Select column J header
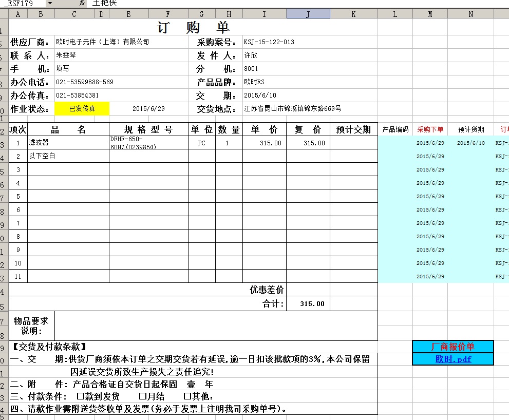Screen dimensions: 509x420 [308, 14]
